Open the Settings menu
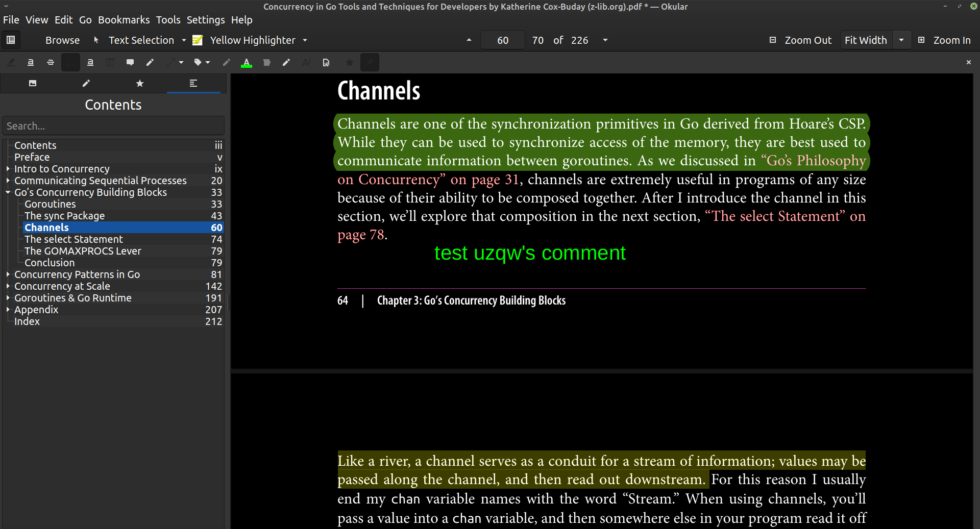The width and height of the screenshot is (980, 529). (x=205, y=20)
